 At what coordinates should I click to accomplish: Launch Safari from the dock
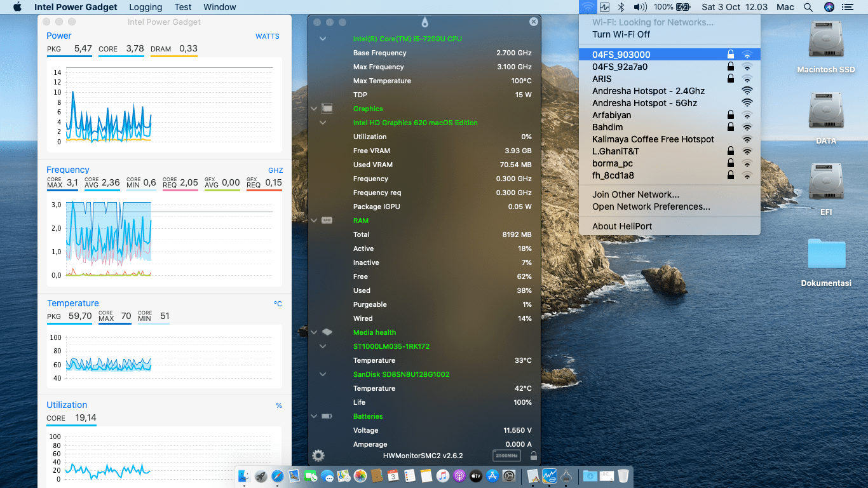278,476
